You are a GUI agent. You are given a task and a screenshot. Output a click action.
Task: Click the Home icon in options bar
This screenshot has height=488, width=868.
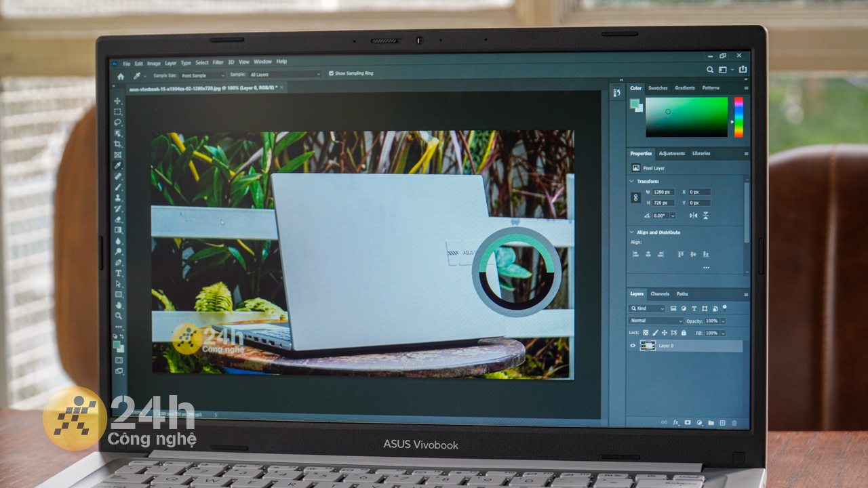pyautogui.click(x=121, y=77)
